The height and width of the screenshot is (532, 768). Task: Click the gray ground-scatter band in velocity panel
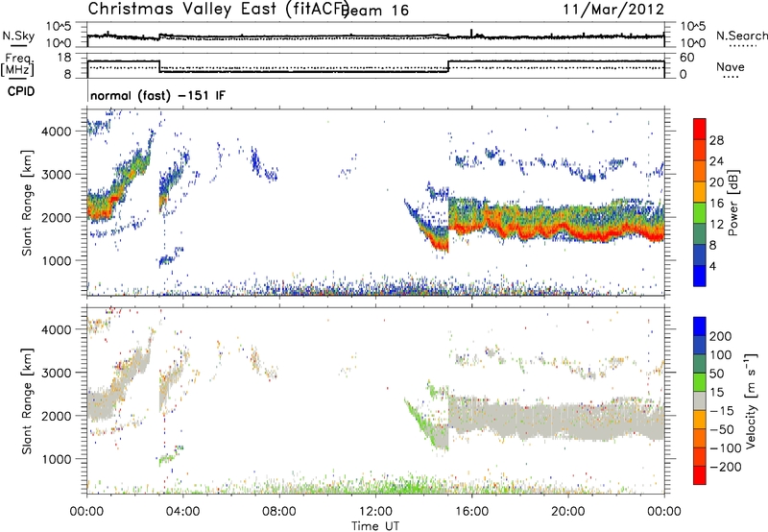pyautogui.click(x=556, y=417)
